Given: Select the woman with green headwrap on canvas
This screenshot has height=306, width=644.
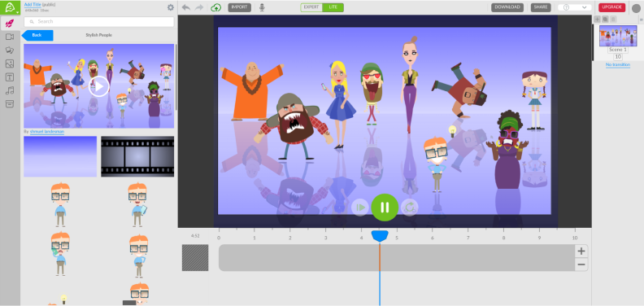Looking at the screenshot, I should 507,149.
